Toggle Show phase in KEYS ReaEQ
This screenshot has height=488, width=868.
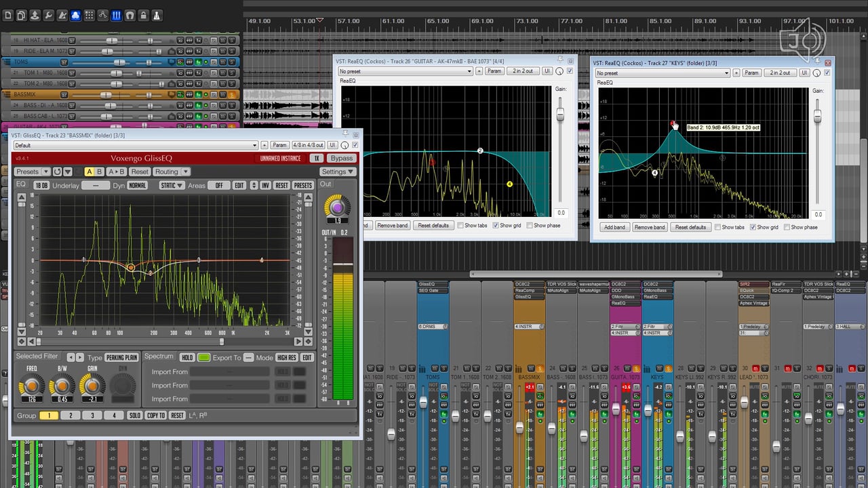point(787,227)
